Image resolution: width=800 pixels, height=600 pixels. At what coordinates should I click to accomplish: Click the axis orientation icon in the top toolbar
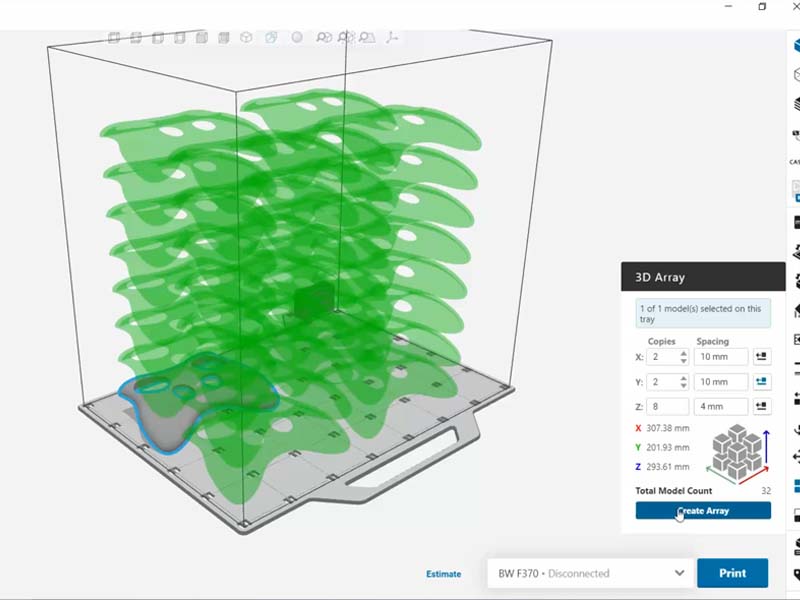click(x=391, y=38)
